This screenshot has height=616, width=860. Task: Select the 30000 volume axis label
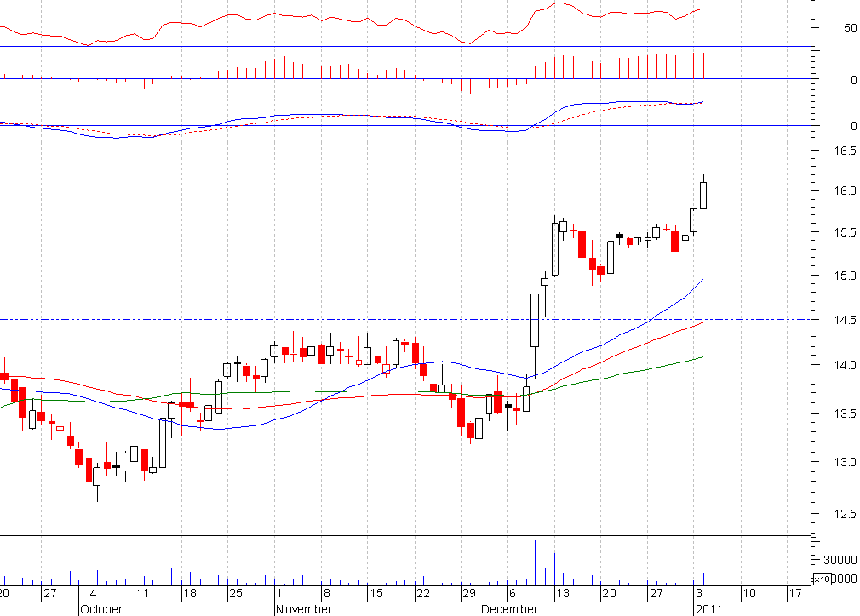point(840,560)
